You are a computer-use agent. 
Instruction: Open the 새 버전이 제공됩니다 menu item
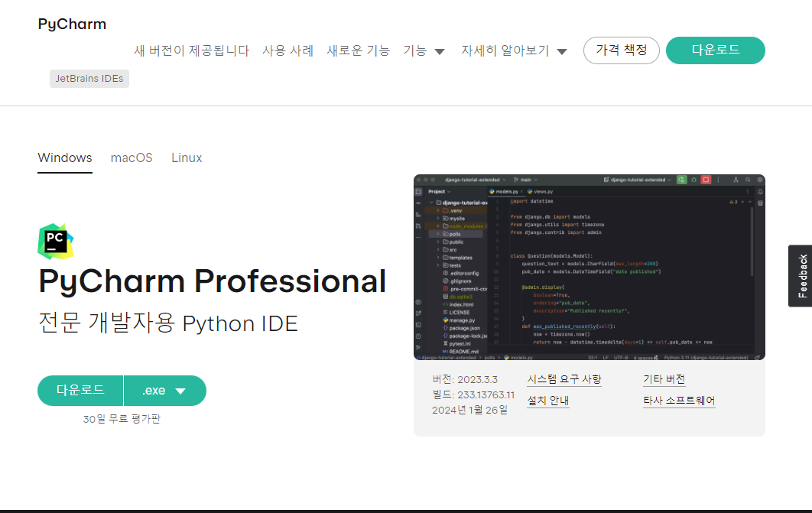192,50
